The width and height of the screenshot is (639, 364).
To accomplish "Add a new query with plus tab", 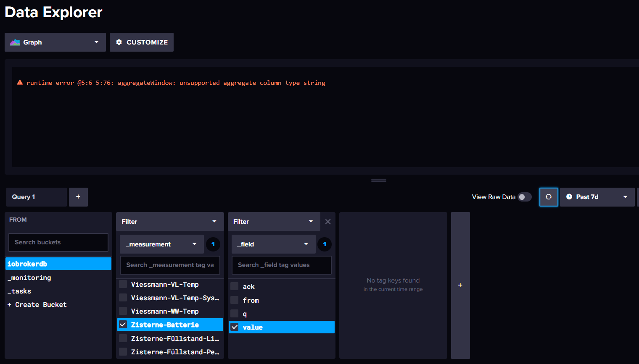I will coord(78,197).
